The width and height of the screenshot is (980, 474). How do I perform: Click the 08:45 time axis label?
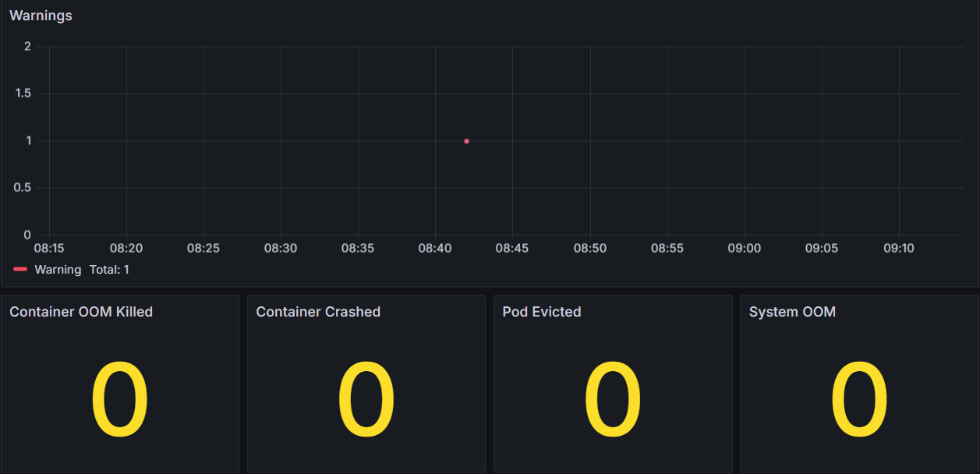coord(512,249)
